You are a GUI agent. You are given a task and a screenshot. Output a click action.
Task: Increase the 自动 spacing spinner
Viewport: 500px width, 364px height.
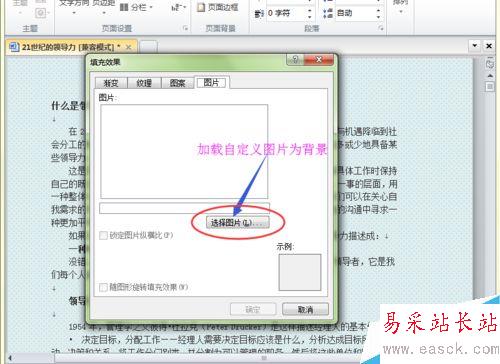[x=378, y=10]
